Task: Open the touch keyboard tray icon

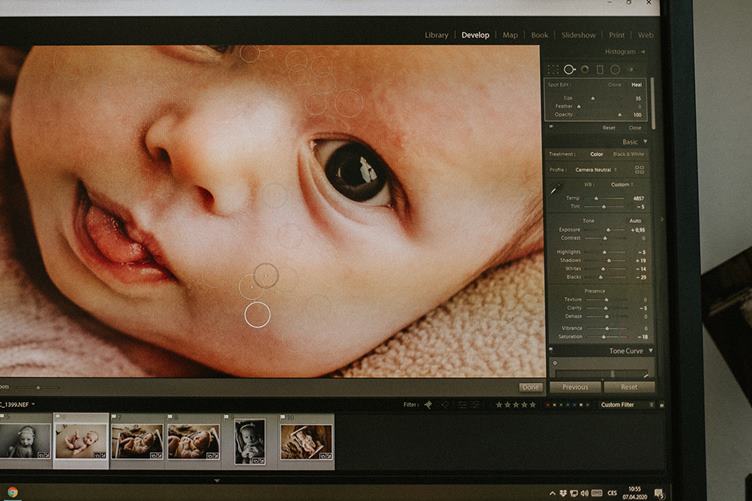Action: pyautogui.click(x=597, y=493)
